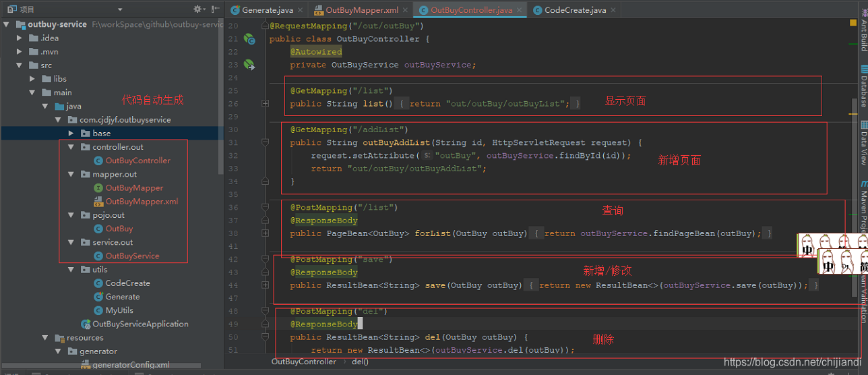Viewport: 868px width, 375px height.
Task: Click the project view window icon
Action: pos(11,9)
